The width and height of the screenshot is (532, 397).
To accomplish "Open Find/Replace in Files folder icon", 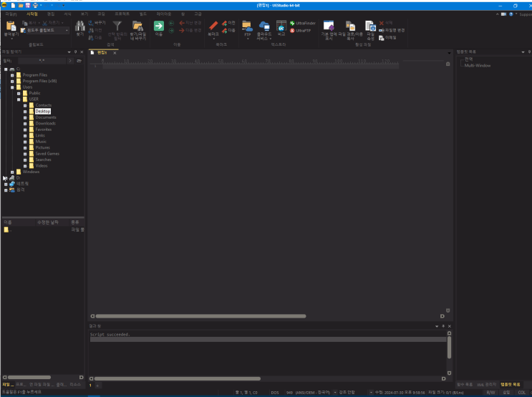I will (137, 26).
